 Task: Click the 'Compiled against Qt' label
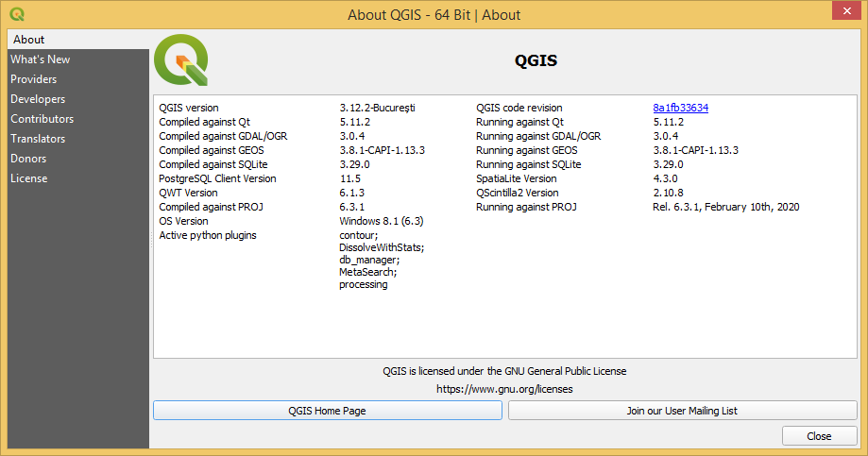tap(204, 123)
